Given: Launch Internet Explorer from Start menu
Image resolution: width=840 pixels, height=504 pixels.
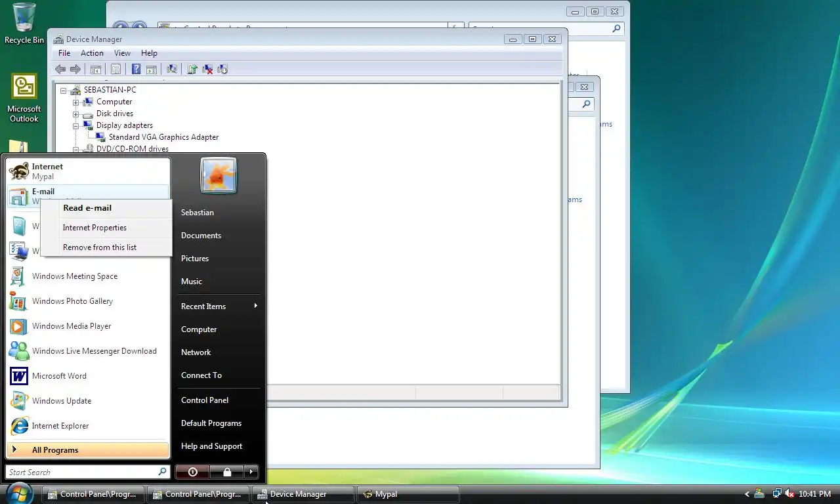Looking at the screenshot, I should (x=88, y=426).
